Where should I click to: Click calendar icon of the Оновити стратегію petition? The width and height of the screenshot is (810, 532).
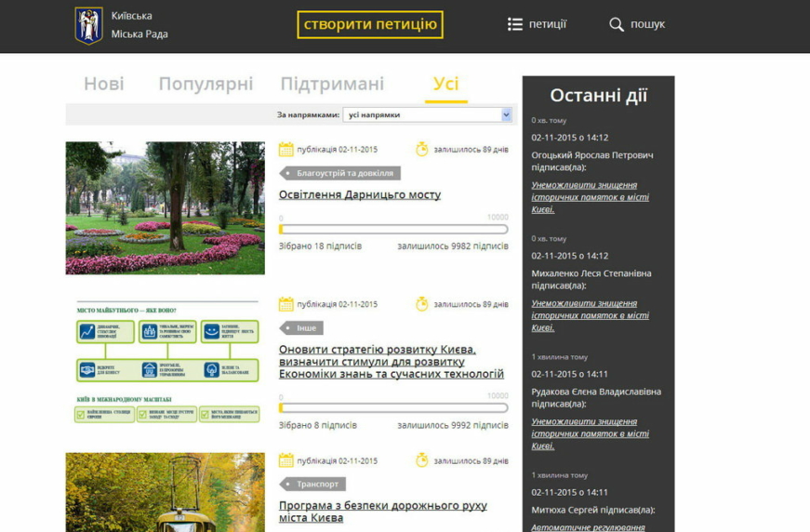[286, 304]
